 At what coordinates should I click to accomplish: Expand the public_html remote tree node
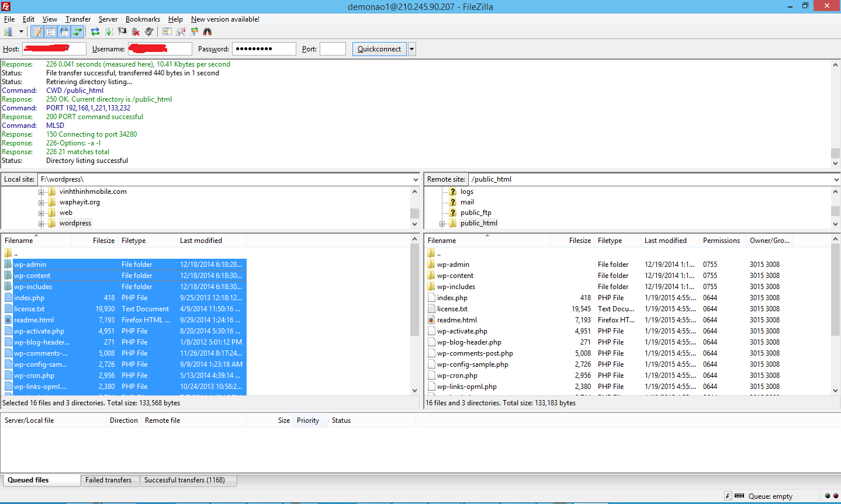(442, 224)
